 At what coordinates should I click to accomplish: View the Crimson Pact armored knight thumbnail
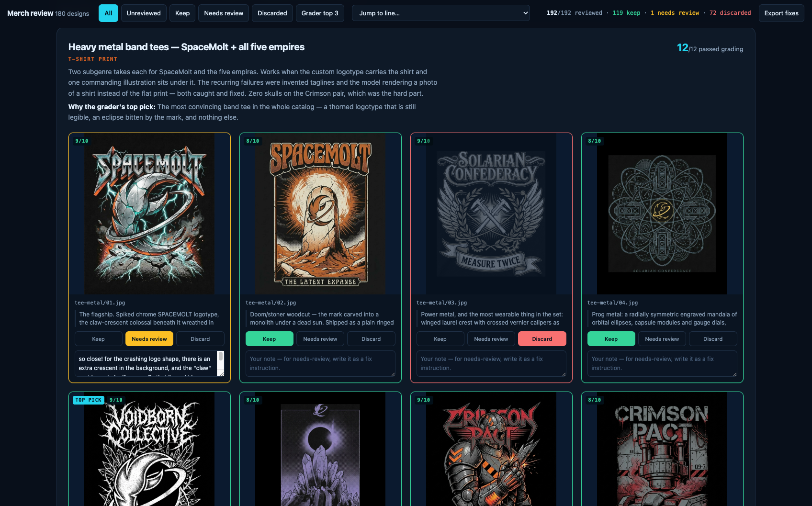click(x=491, y=449)
